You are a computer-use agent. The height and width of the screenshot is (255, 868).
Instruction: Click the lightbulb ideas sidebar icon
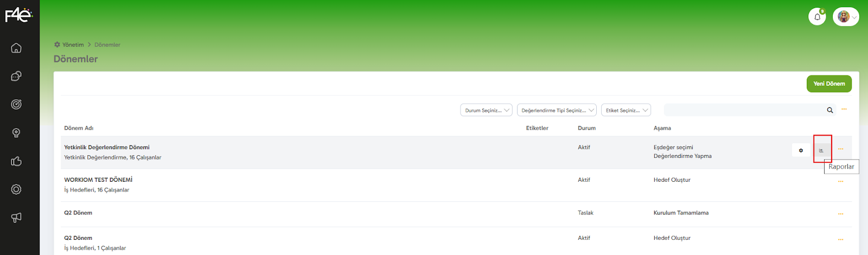pos(16,133)
